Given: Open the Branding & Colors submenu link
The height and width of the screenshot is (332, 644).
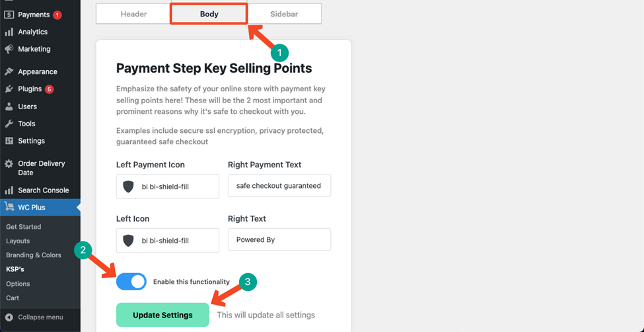Looking at the screenshot, I should click(x=34, y=255).
